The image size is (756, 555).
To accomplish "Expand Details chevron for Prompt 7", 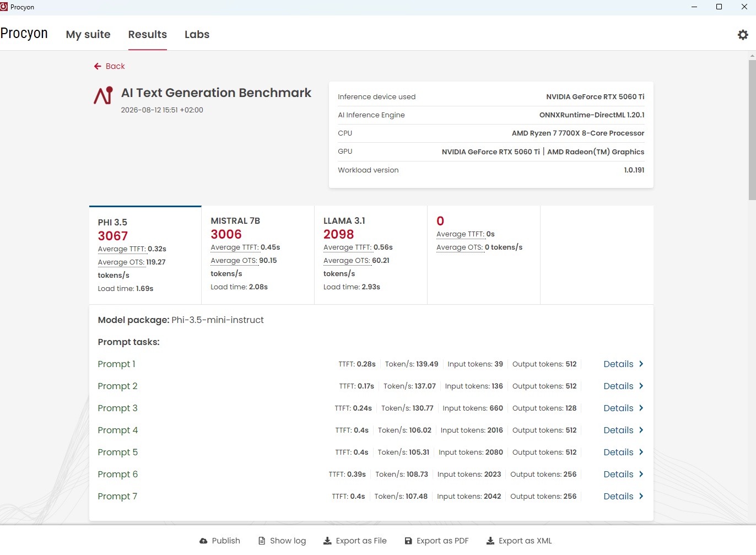I will pyautogui.click(x=641, y=497).
